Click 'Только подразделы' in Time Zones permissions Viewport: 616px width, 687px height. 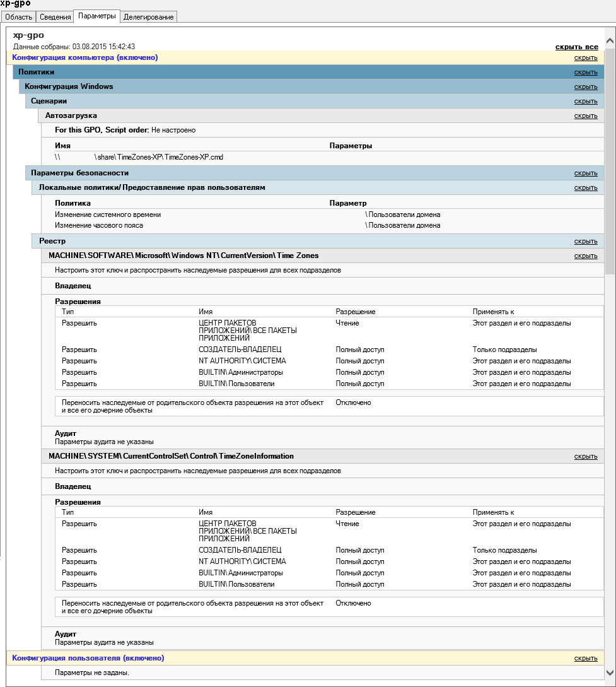click(x=505, y=349)
